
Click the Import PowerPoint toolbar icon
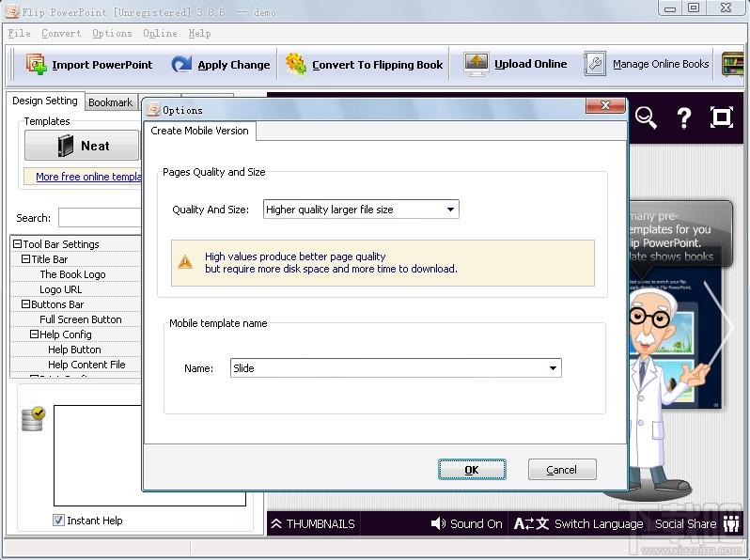[x=37, y=64]
